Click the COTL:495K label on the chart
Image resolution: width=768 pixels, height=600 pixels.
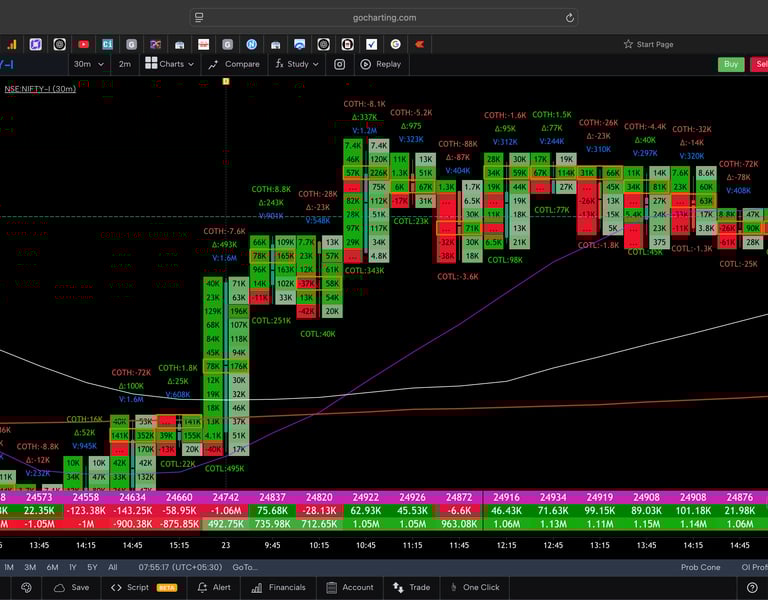coord(224,469)
